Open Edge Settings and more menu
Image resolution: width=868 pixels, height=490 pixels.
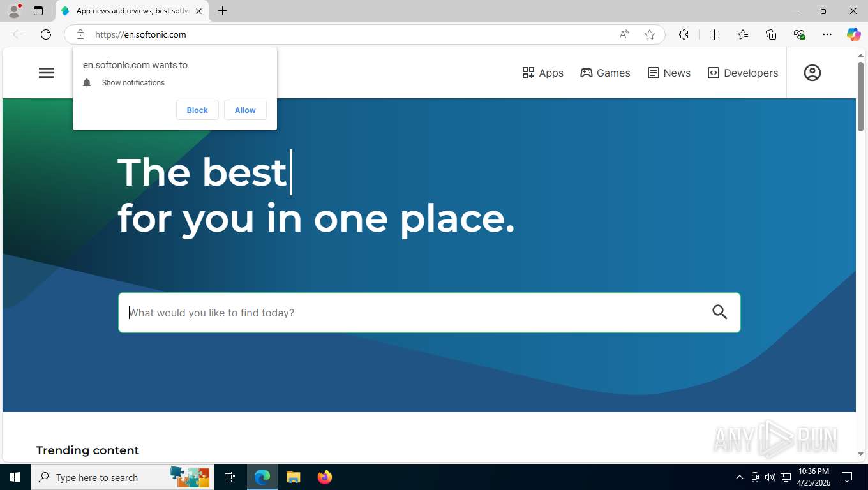point(827,34)
